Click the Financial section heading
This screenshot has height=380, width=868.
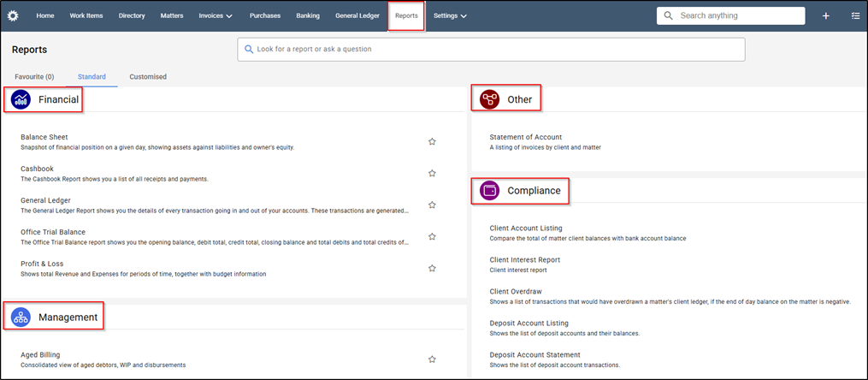58,100
